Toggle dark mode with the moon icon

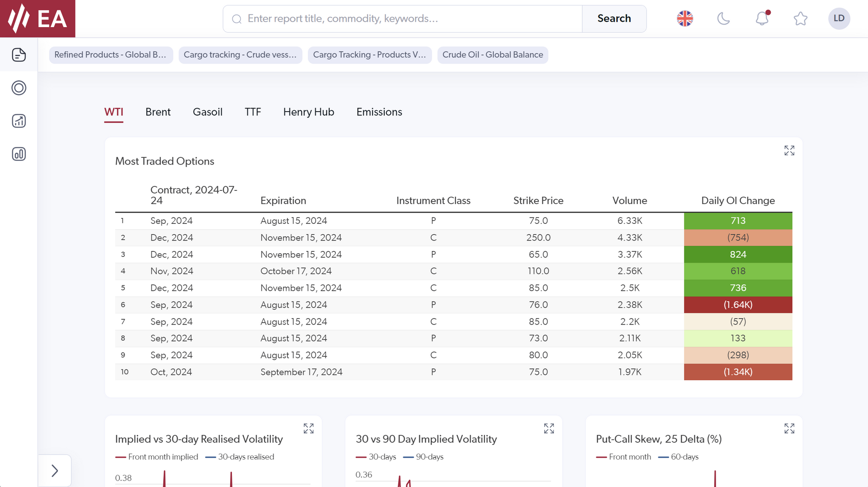[x=723, y=19]
